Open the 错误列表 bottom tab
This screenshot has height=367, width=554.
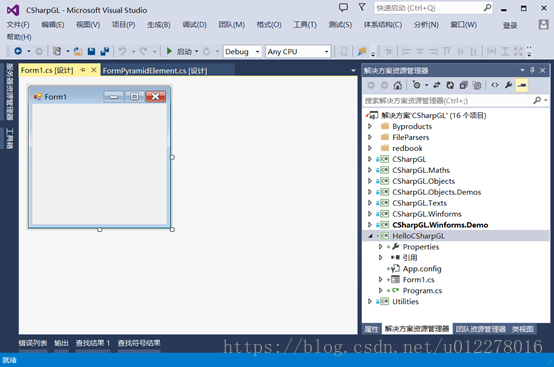point(33,343)
